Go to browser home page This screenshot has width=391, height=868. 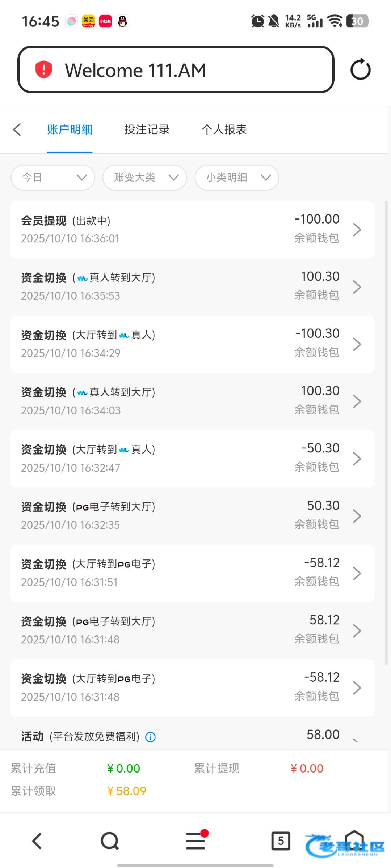coord(354,841)
